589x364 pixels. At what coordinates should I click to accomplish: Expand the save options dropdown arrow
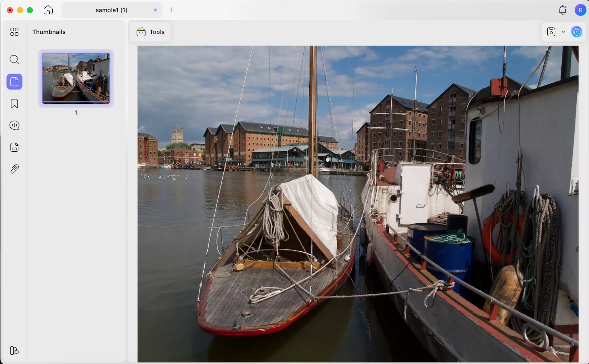563,32
